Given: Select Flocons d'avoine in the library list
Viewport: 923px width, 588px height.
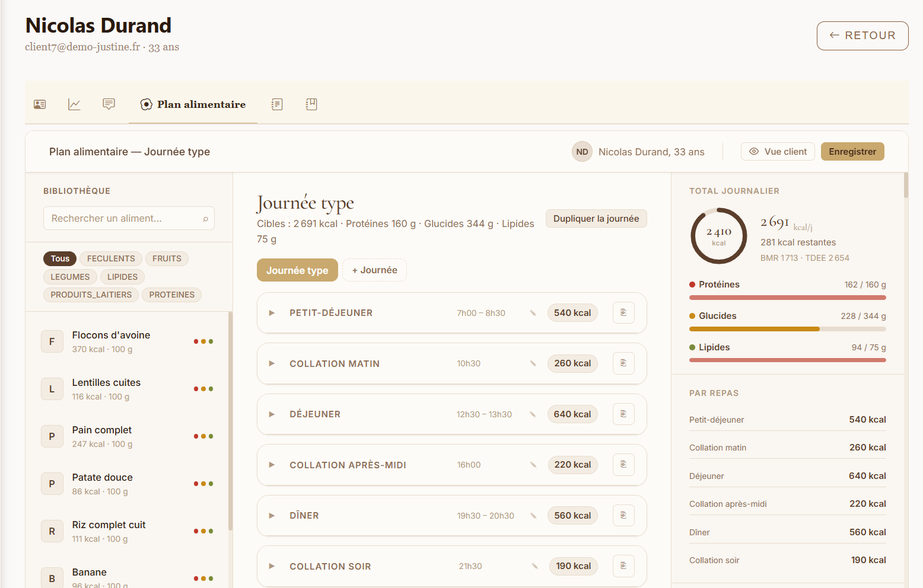Looking at the screenshot, I should point(128,341).
